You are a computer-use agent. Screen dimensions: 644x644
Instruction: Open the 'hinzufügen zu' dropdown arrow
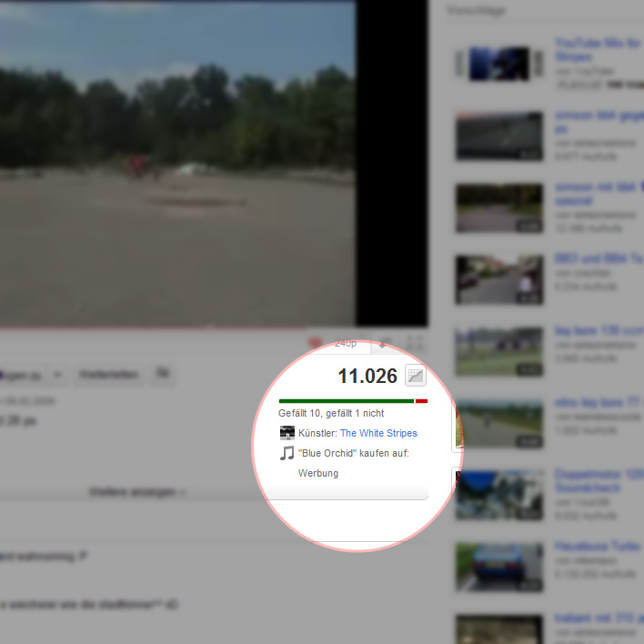(57, 374)
